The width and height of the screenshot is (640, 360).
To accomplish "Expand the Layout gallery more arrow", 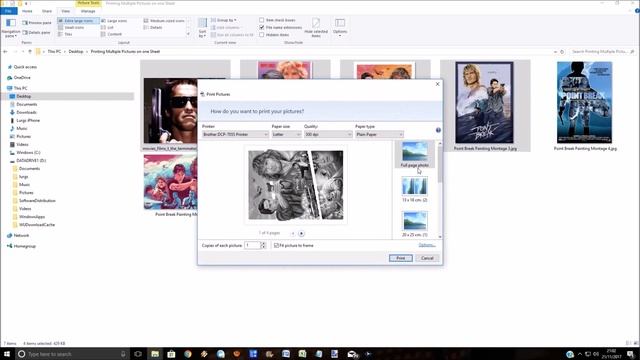I will point(188,34).
